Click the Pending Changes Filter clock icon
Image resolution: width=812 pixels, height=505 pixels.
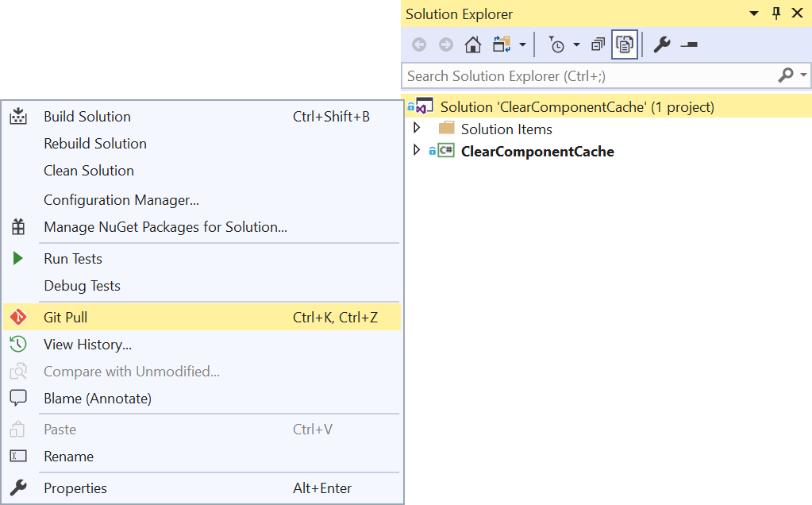[x=556, y=45]
